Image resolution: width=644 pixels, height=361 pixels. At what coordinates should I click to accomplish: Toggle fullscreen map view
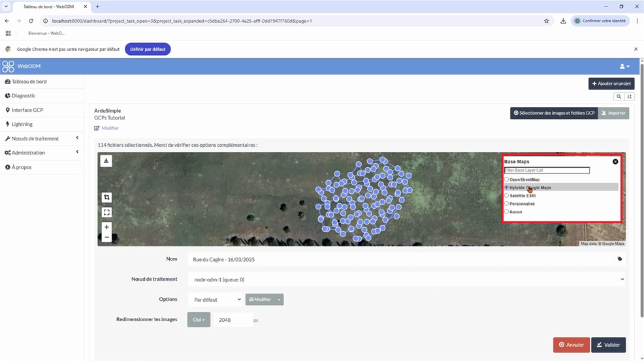[x=106, y=212]
